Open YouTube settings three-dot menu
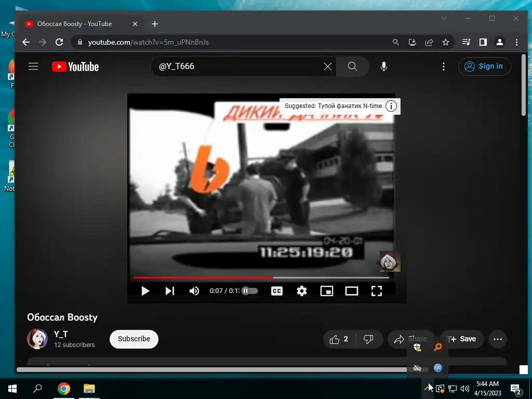Viewport: 532px width, 399px height. (x=444, y=66)
